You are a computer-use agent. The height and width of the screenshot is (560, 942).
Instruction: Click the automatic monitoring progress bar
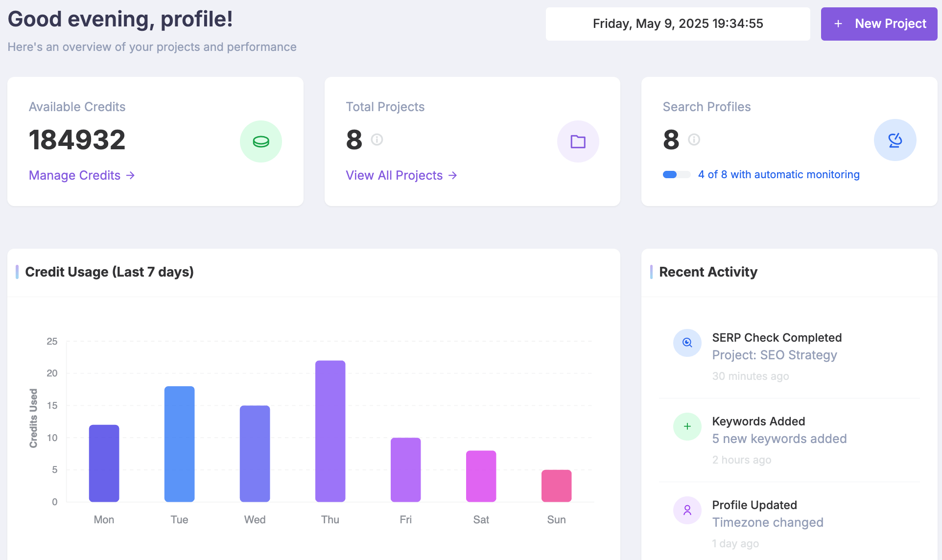[x=676, y=175]
